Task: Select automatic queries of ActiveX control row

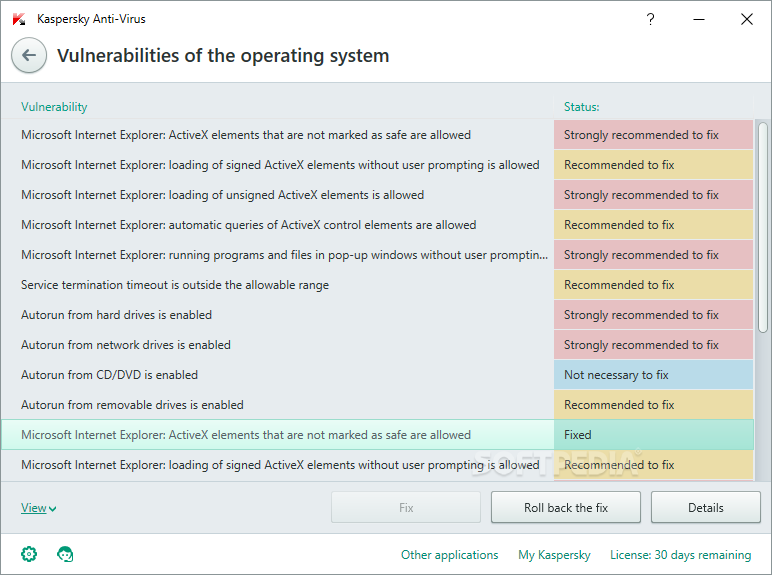Action: [x=377, y=224]
